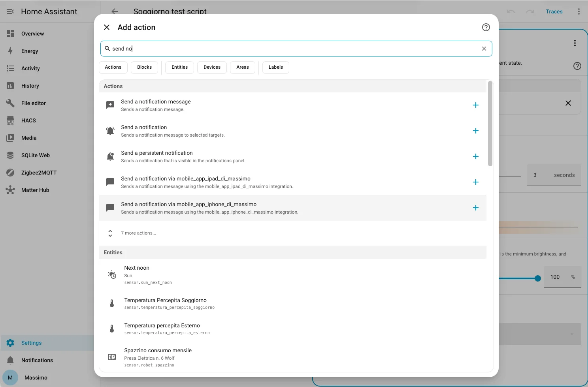588x387 pixels.
Task: Select 'Send a persistent notification' row
Action: coord(292,156)
